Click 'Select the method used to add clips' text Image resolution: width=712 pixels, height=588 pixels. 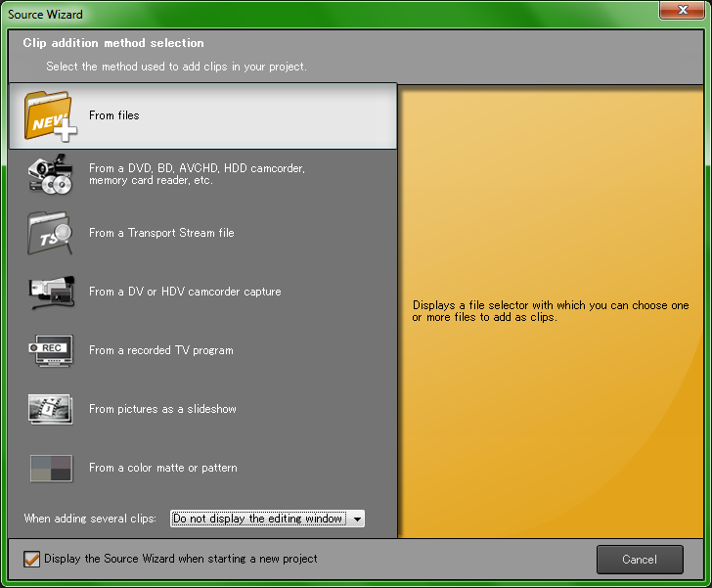(x=176, y=67)
